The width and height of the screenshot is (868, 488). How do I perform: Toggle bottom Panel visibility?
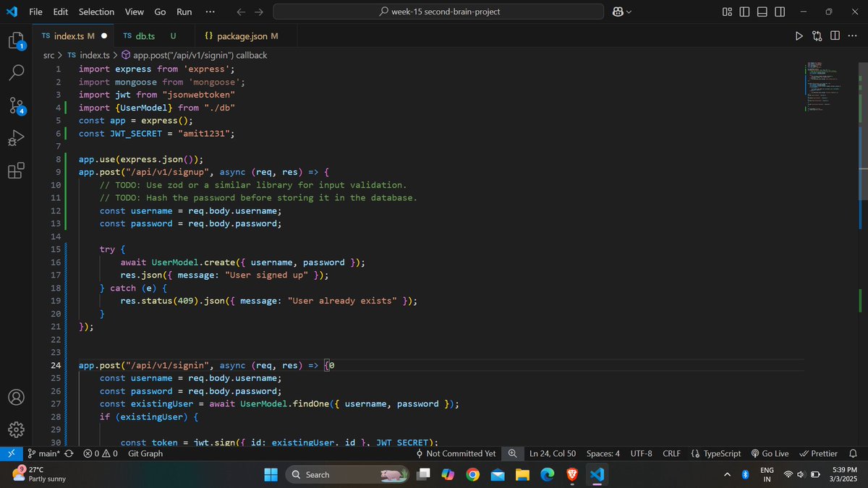[x=762, y=12]
